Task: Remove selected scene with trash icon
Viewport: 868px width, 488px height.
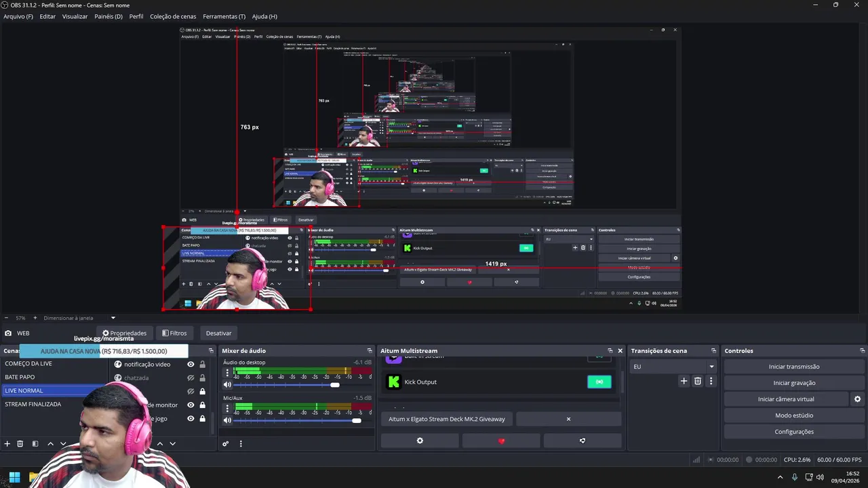Action: point(20,444)
